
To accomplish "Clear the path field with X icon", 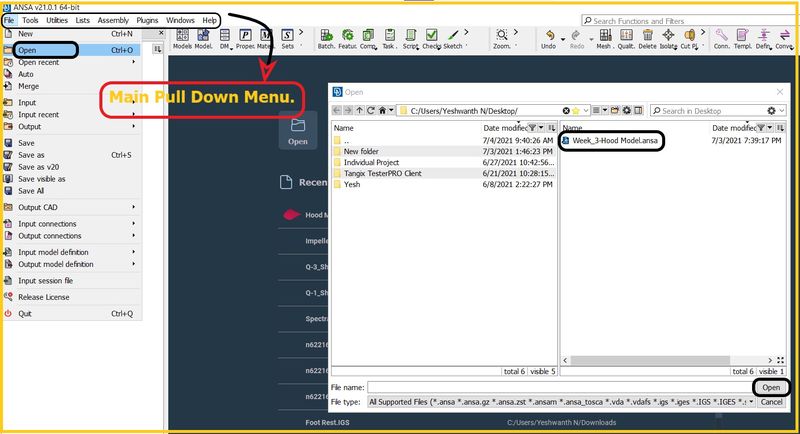I will (566, 111).
